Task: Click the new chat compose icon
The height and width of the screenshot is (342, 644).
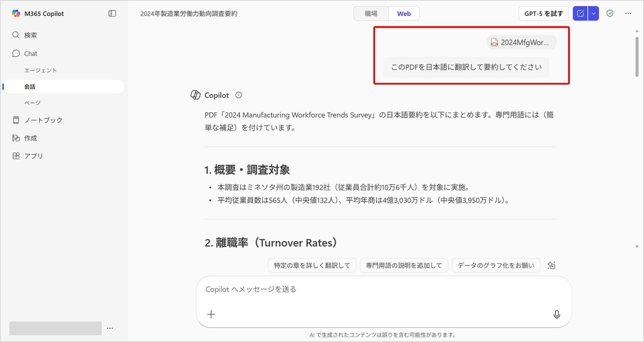Action: [580, 13]
